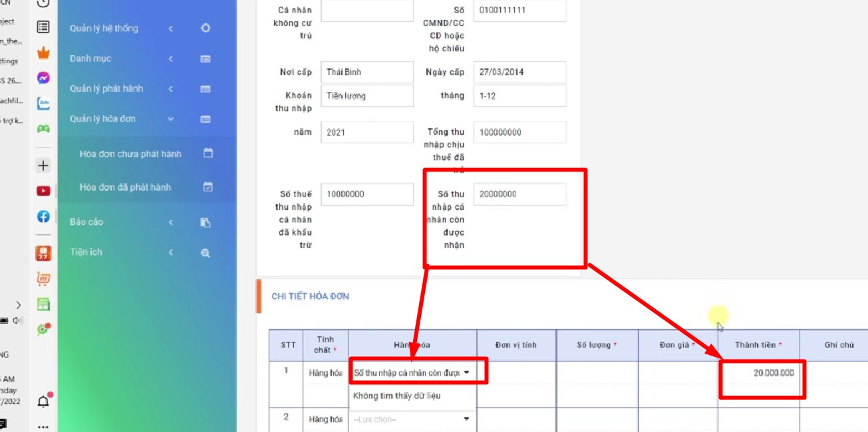Click the Khoản thu nhập field Tiền lương

pyautogui.click(x=367, y=96)
